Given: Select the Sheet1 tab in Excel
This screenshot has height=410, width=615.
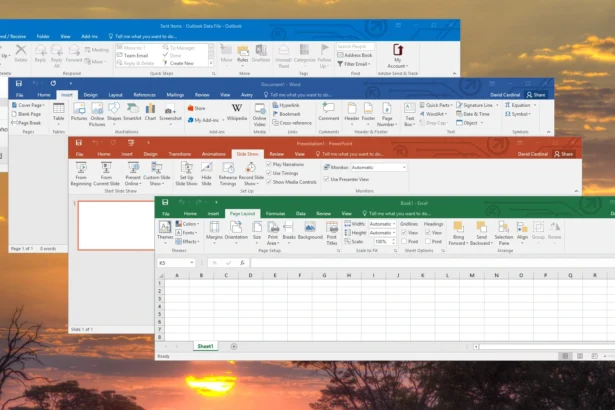Looking at the screenshot, I should click(206, 346).
